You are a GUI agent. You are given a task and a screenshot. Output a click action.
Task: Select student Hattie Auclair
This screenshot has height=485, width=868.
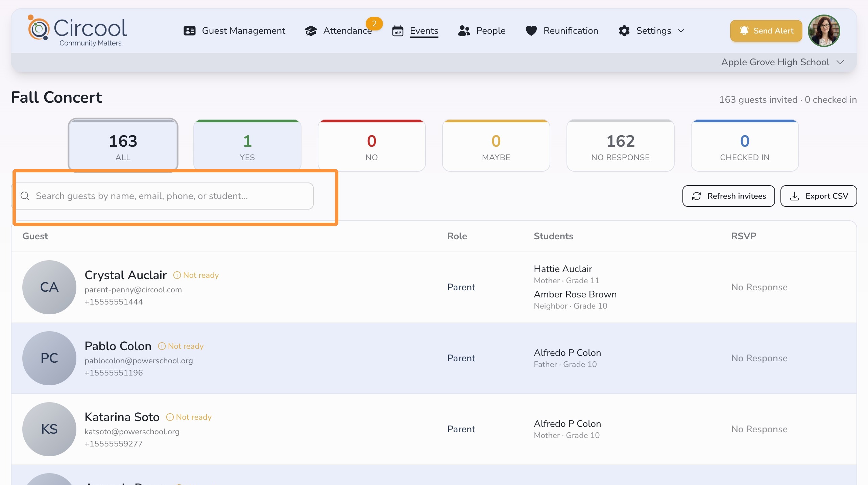[x=563, y=269]
